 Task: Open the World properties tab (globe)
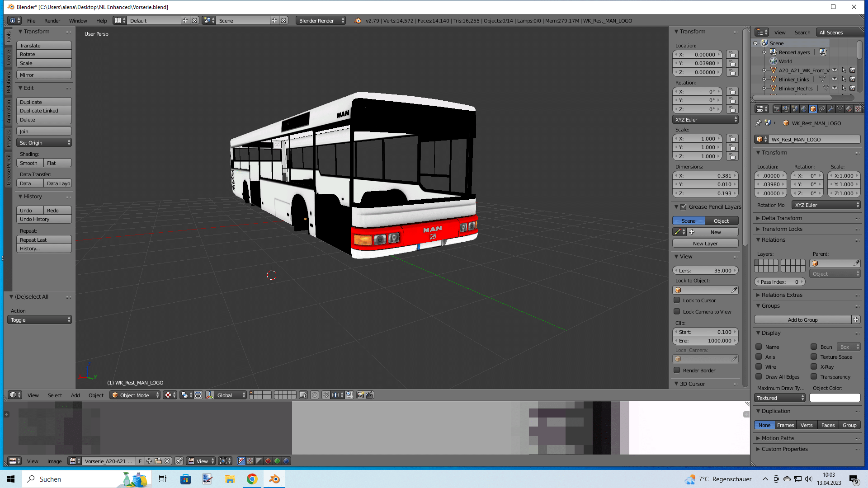(x=804, y=109)
